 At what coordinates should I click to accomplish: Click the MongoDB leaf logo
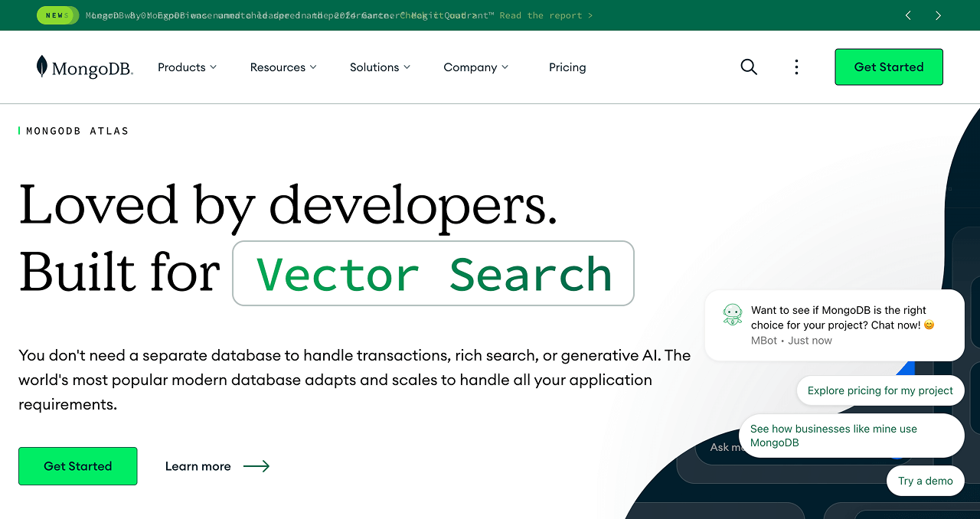click(x=84, y=67)
